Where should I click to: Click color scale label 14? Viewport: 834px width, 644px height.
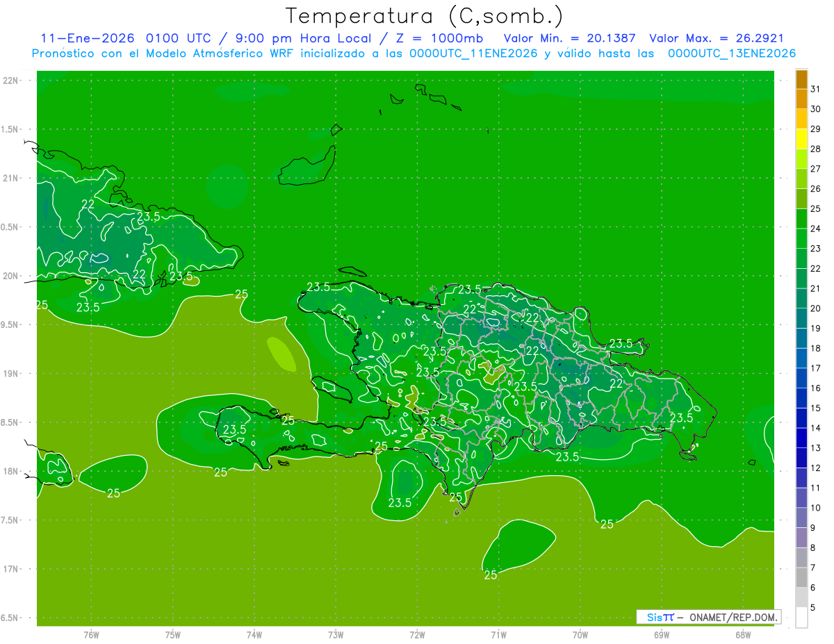[x=815, y=428]
